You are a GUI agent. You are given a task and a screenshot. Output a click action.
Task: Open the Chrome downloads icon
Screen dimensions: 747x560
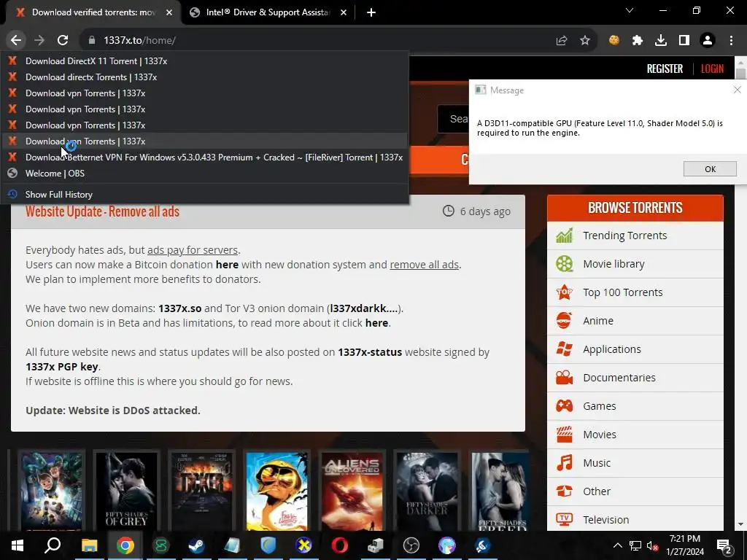661,41
